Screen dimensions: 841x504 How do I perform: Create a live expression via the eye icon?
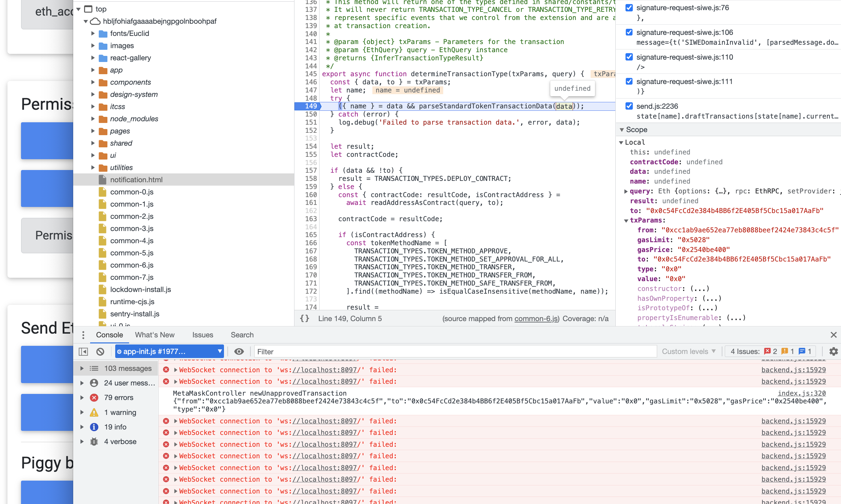tap(240, 352)
